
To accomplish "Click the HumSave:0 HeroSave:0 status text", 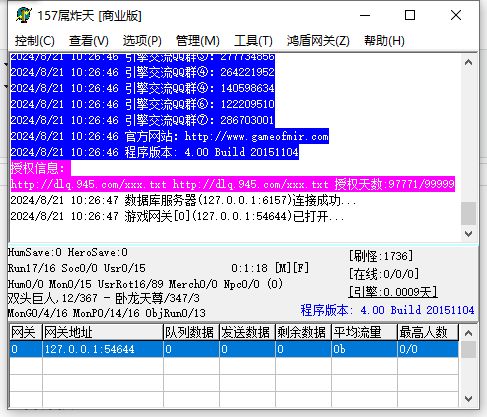I will tap(68, 252).
